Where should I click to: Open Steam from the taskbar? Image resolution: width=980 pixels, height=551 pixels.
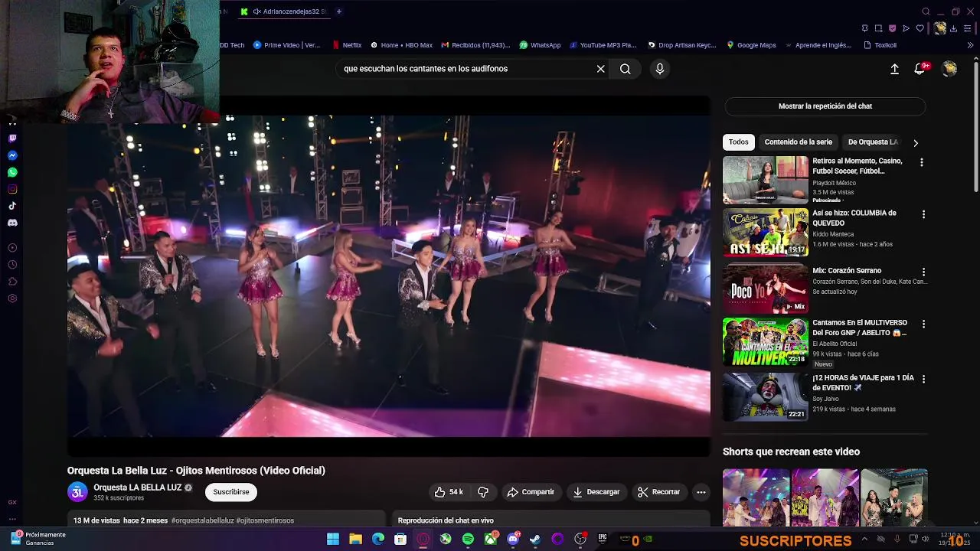tap(535, 540)
